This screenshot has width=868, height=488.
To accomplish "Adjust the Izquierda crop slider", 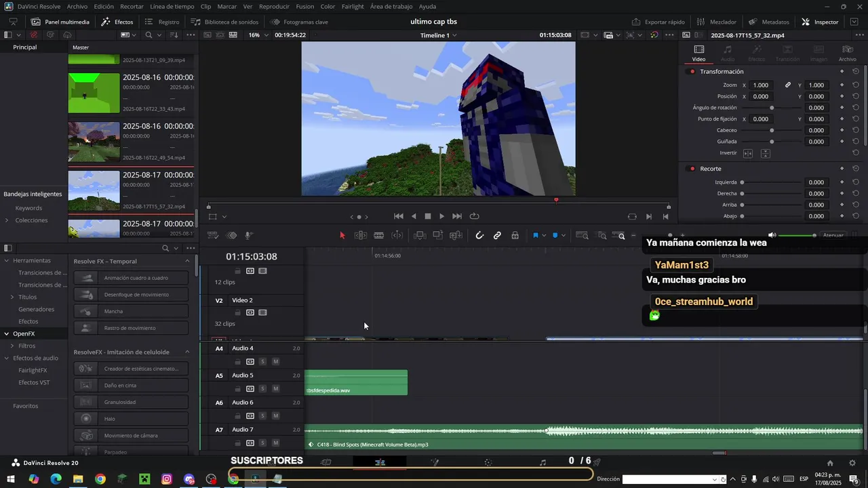I will (x=772, y=182).
